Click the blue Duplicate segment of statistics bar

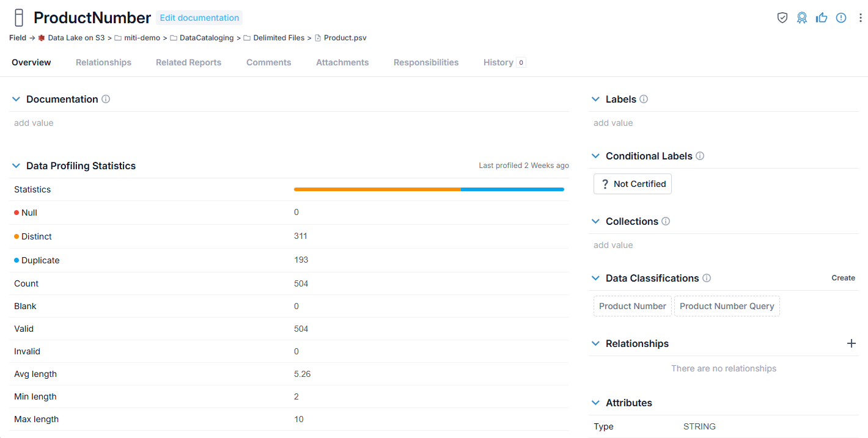pyautogui.click(x=512, y=189)
